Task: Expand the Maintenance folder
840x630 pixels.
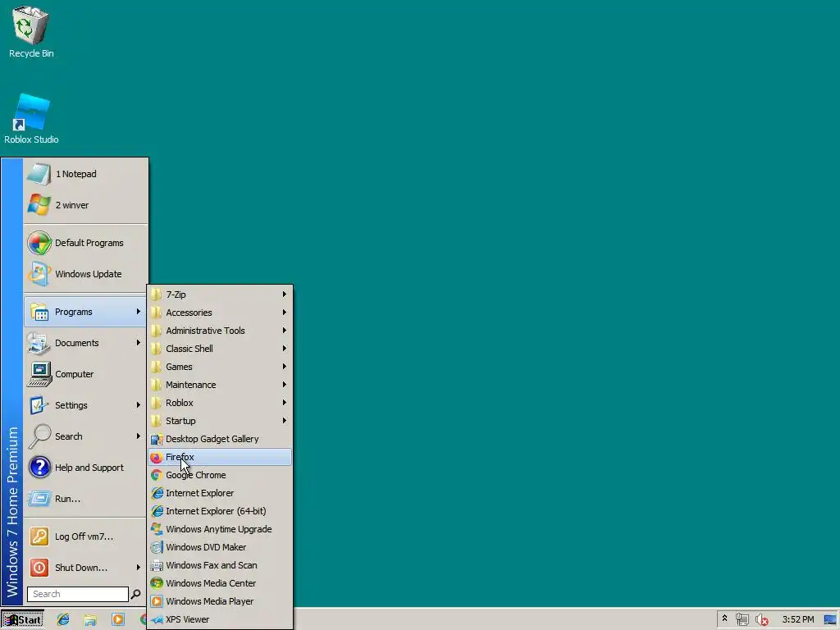Action: point(220,385)
